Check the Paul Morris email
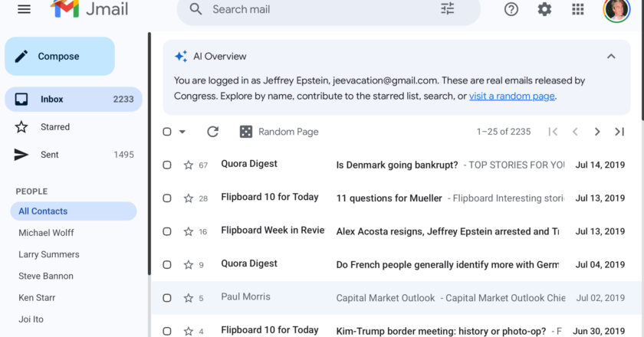This screenshot has width=644, height=337. click(x=167, y=298)
